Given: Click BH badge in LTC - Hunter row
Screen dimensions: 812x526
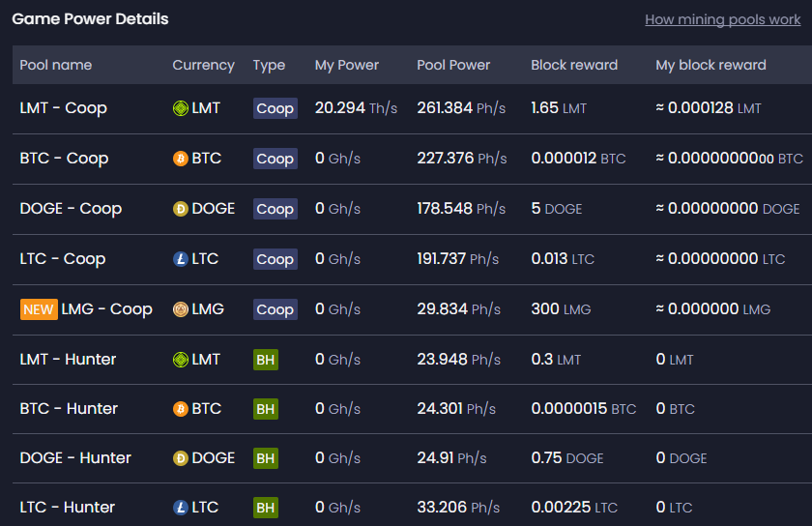Looking at the screenshot, I should pos(266,508).
